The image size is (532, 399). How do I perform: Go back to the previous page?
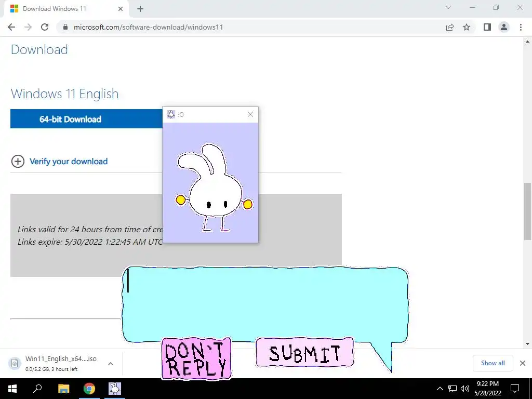point(11,27)
